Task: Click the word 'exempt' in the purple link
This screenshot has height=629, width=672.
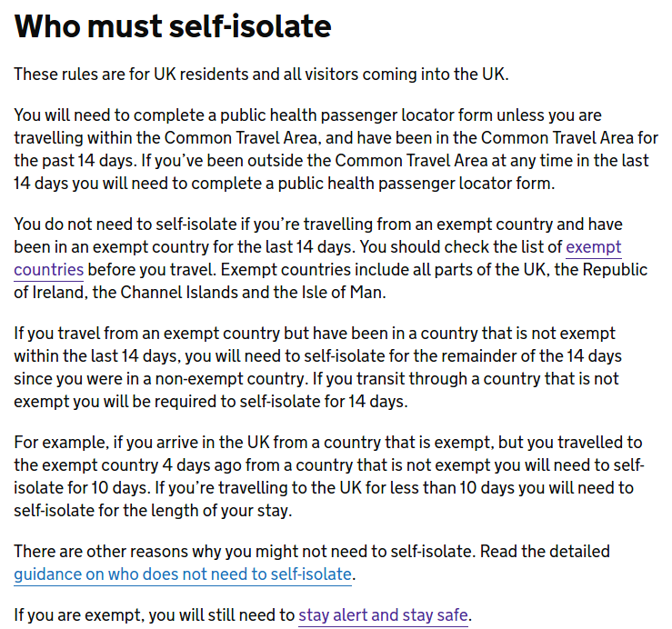Action: [593, 247]
